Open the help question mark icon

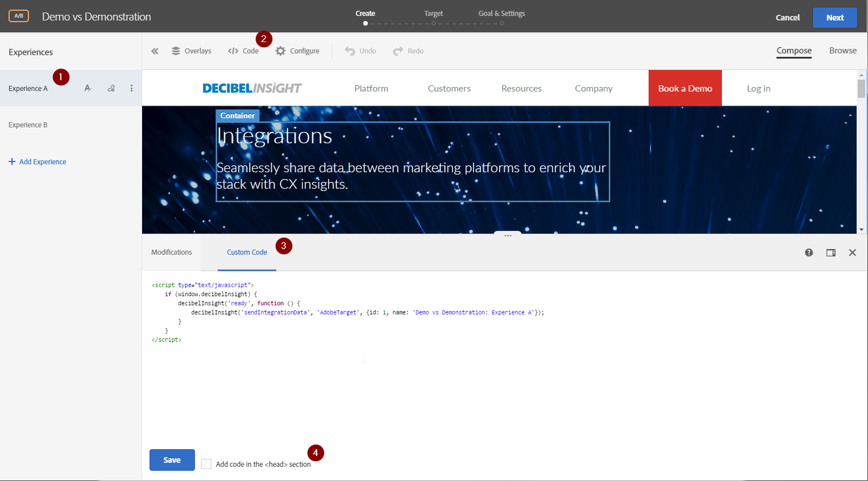(x=809, y=252)
